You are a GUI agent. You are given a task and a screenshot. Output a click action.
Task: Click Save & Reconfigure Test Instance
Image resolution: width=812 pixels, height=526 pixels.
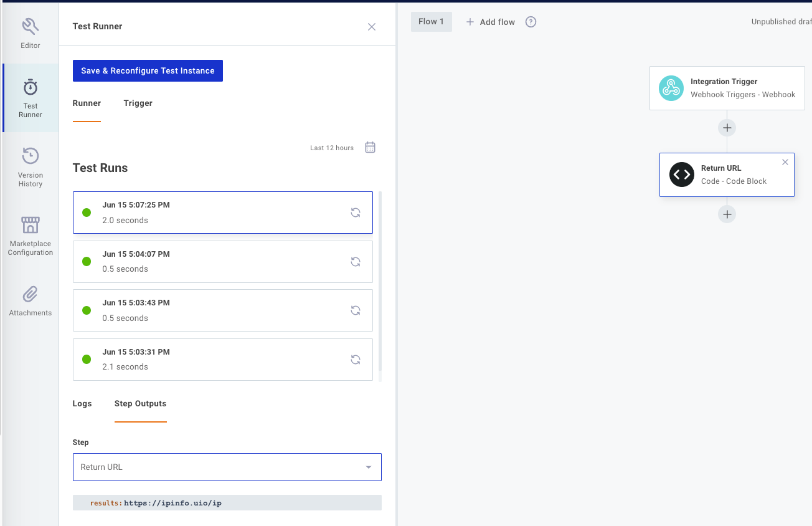click(x=148, y=70)
